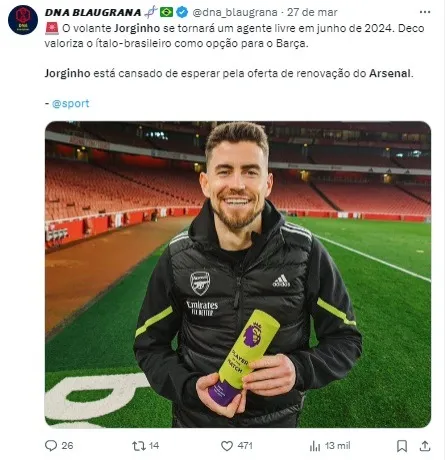Bookmark this tweet

click(402, 446)
